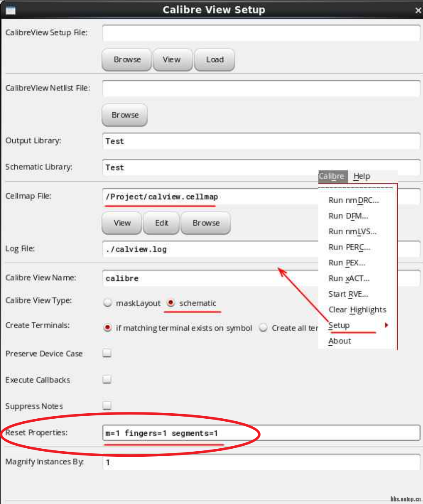
Task: Browse for CalibreView Setup File
Action: [x=127, y=60]
